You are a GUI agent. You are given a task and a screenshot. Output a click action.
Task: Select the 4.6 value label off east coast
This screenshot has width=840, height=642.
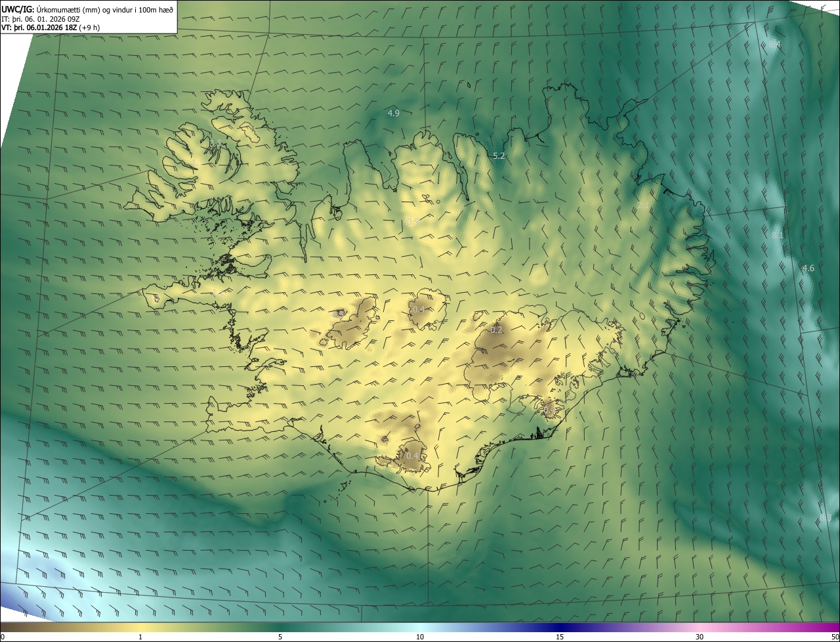[x=808, y=268]
